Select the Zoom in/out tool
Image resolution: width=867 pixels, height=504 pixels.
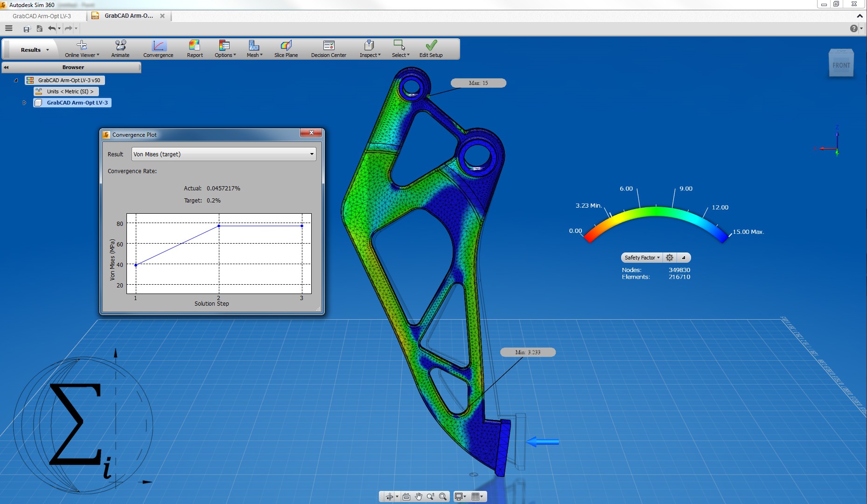coord(430,497)
